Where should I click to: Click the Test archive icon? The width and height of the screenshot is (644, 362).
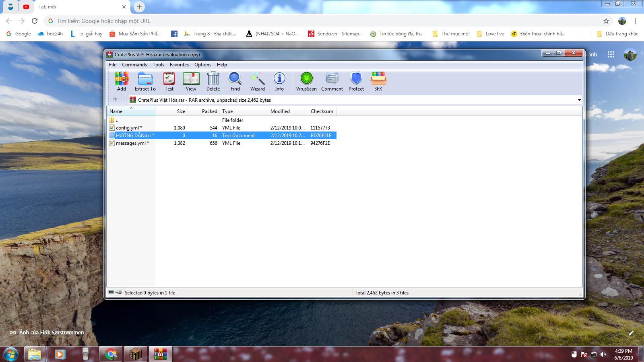click(x=169, y=81)
